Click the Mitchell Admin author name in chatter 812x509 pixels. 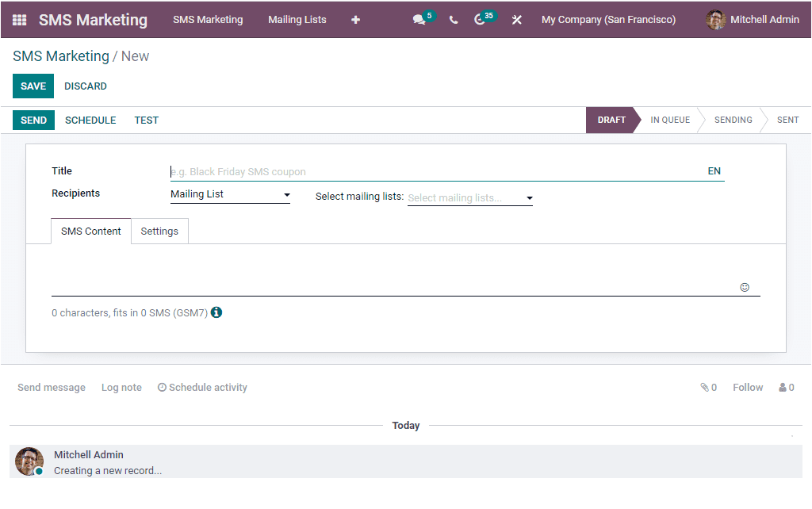(x=89, y=454)
